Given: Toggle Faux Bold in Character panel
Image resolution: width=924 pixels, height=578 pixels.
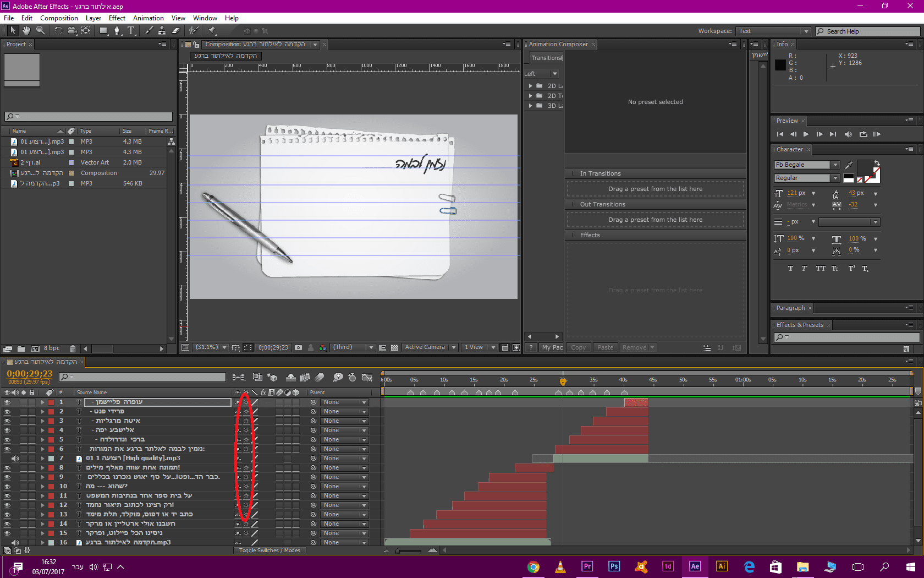Looking at the screenshot, I should pyautogui.click(x=790, y=269).
